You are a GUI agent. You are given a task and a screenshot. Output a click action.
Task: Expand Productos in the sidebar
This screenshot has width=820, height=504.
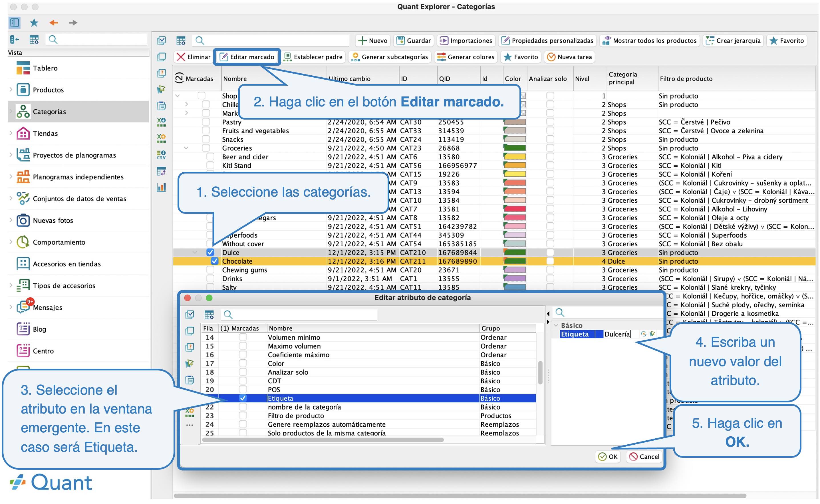[11, 89]
